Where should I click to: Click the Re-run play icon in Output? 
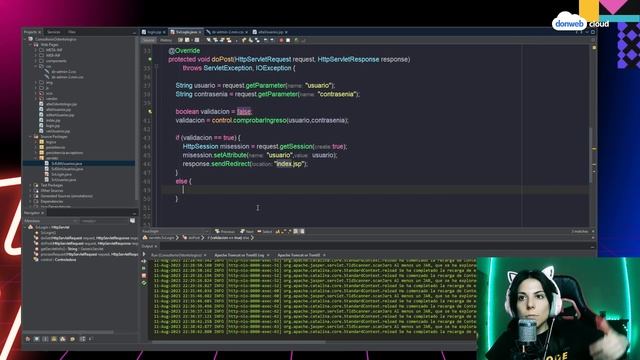click(x=144, y=254)
